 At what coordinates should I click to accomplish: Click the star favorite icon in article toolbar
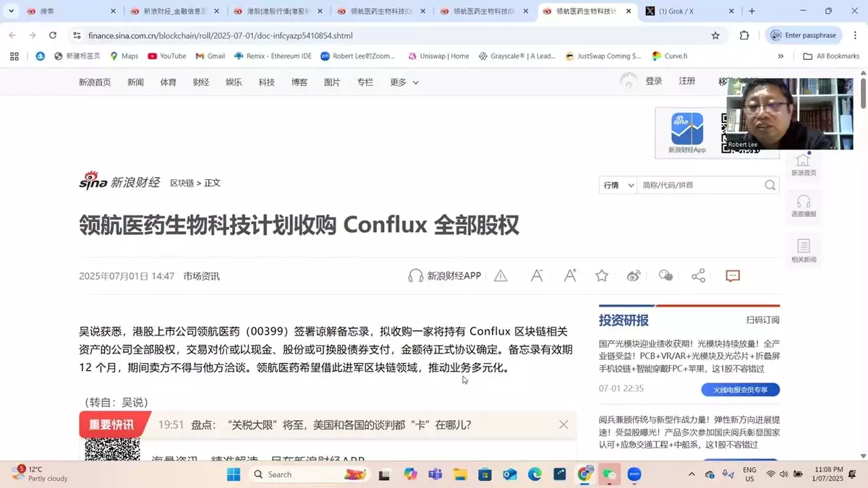pyautogui.click(x=602, y=275)
